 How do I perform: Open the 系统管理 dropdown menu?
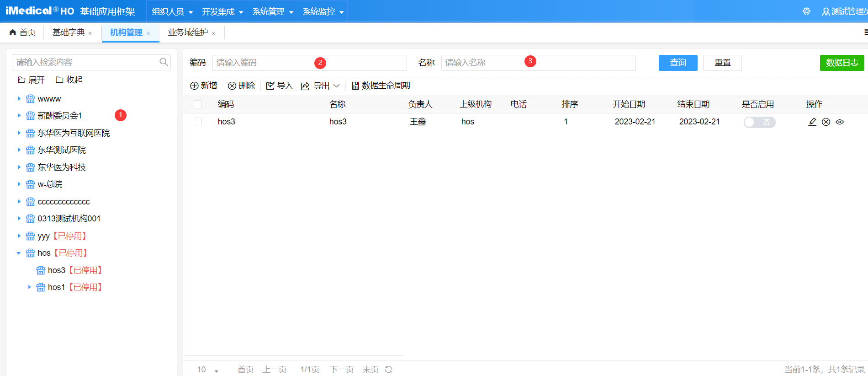tap(273, 11)
